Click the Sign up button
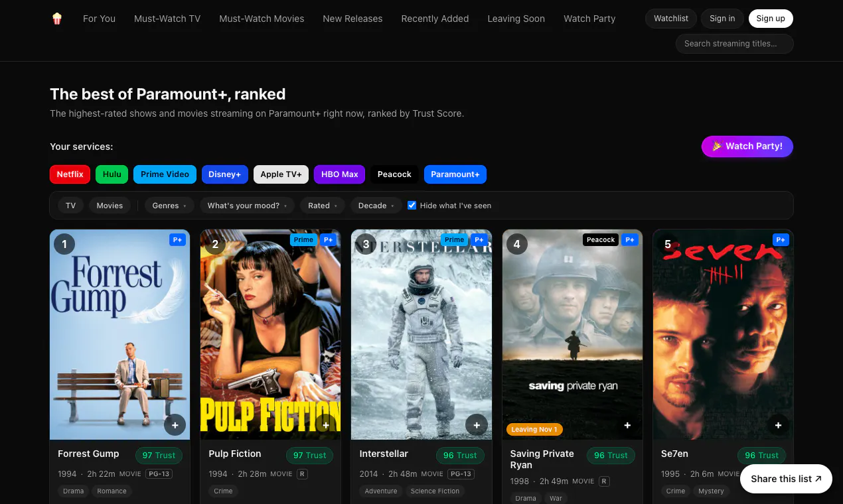843x504 pixels. 771,19
